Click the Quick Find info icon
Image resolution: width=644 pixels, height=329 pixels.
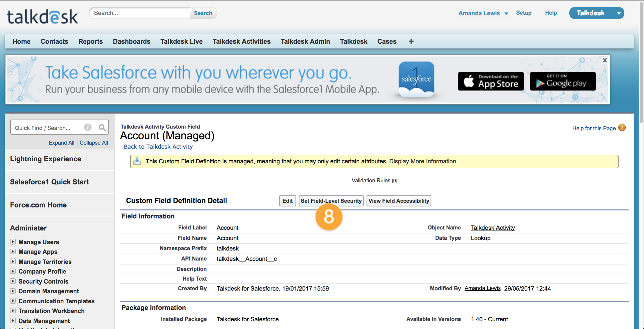(x=88, y=127)
